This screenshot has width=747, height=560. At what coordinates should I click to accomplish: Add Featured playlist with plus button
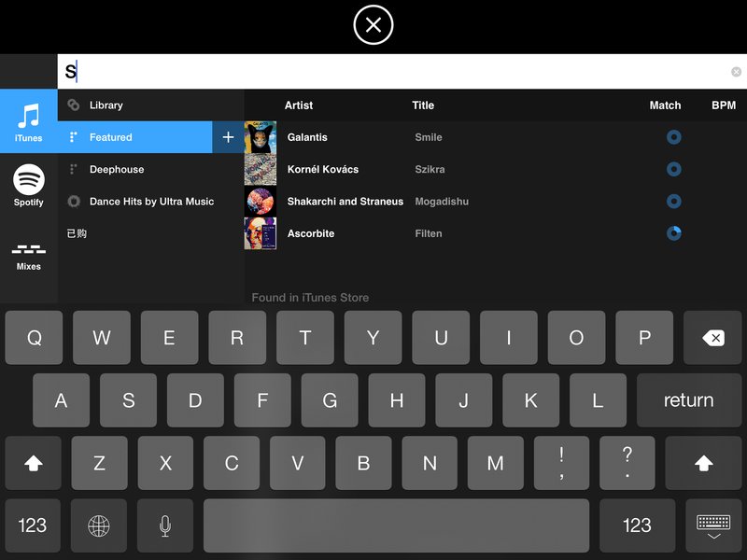(x=228, y=137)
